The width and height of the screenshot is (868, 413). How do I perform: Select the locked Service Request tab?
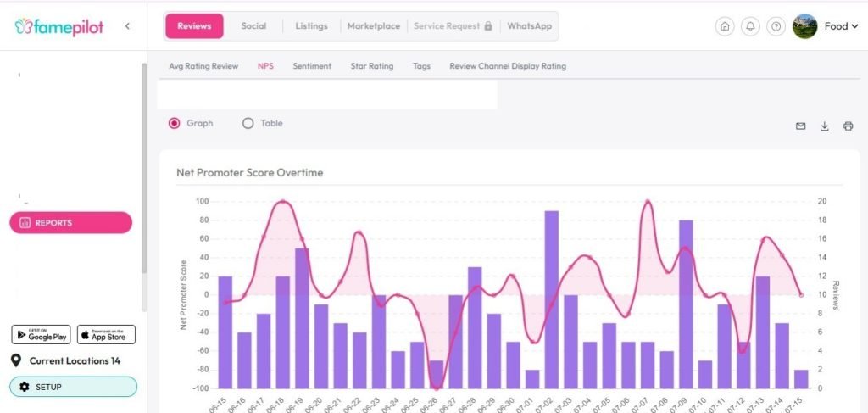(453, 26)
